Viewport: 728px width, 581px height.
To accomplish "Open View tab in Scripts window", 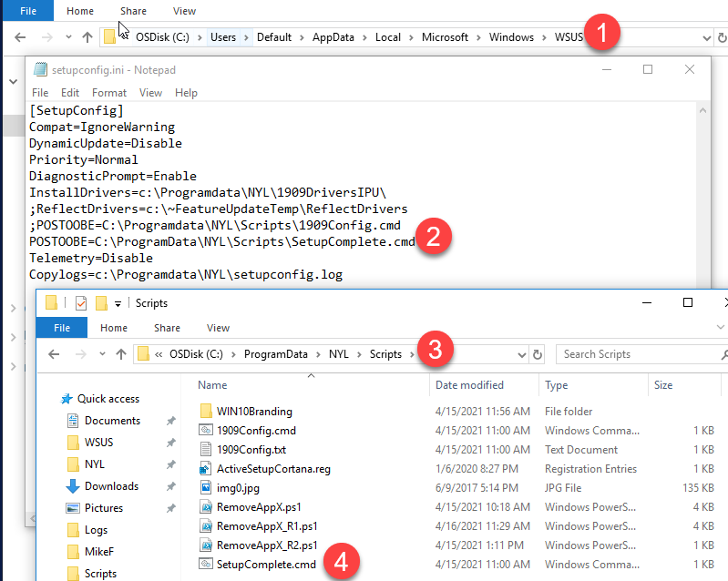I will coord(218,328).
